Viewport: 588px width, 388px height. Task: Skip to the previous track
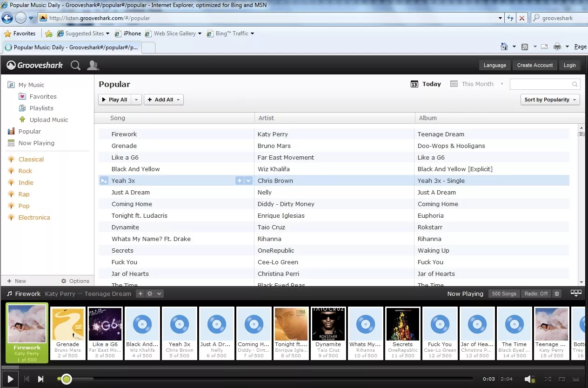27,379
